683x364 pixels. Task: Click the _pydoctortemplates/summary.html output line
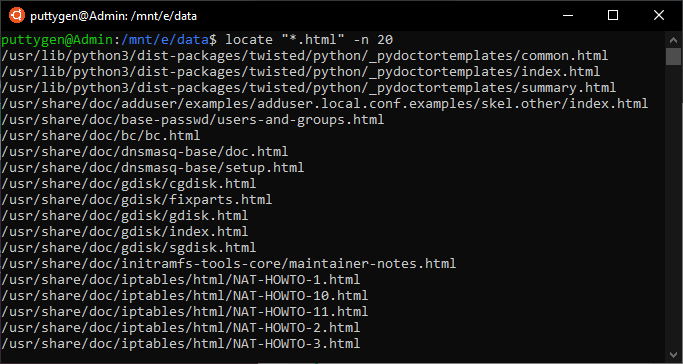click(308, 88)
